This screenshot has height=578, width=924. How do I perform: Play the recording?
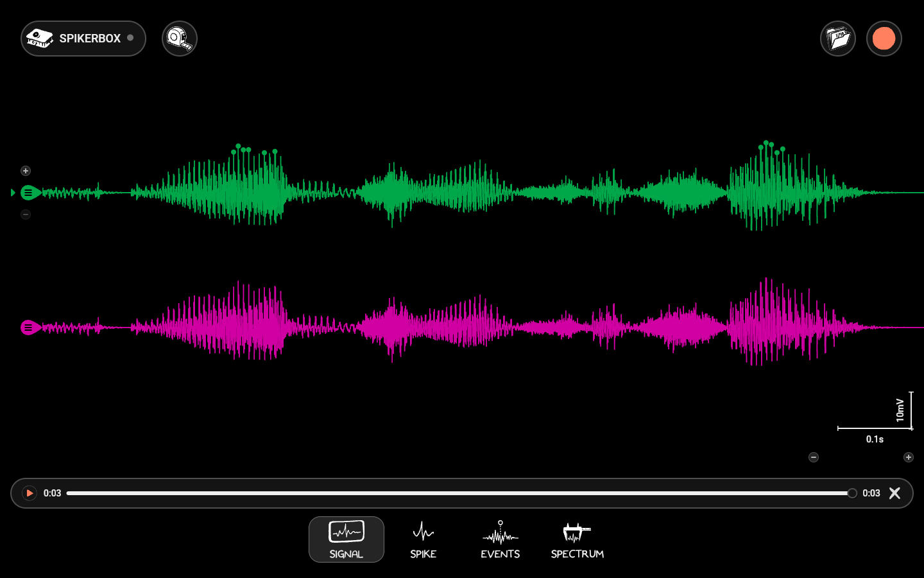[30, 493]
